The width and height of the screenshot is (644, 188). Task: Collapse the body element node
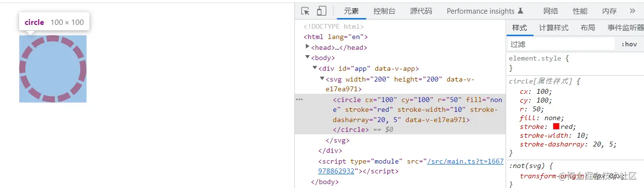pyautogui.click(x=307, y=57)
